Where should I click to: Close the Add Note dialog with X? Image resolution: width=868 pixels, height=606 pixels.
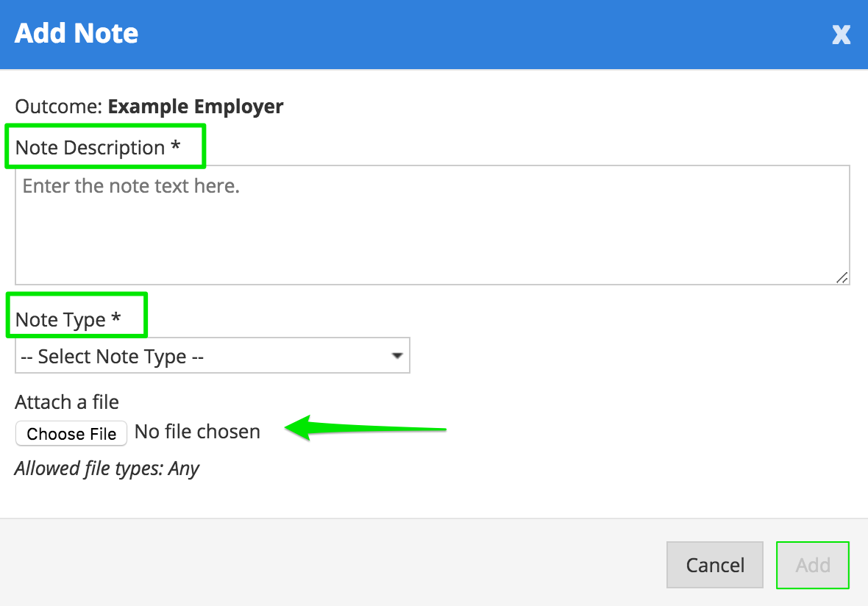(841, 35)
